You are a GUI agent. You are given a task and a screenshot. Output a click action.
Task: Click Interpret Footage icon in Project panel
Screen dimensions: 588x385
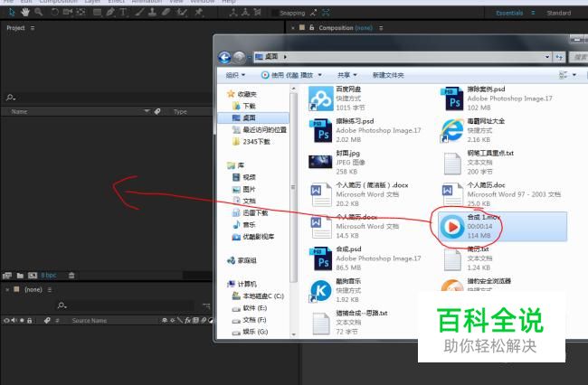[x=7, y=276]
